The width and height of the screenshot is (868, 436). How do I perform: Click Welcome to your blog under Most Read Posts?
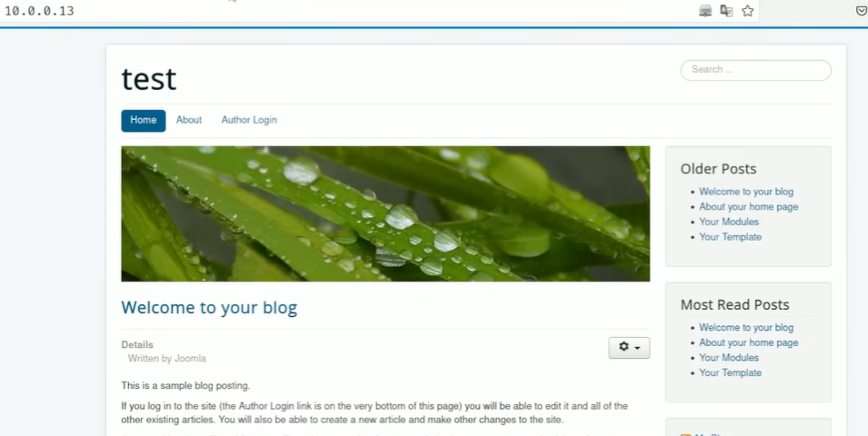[x=746, y=328]
